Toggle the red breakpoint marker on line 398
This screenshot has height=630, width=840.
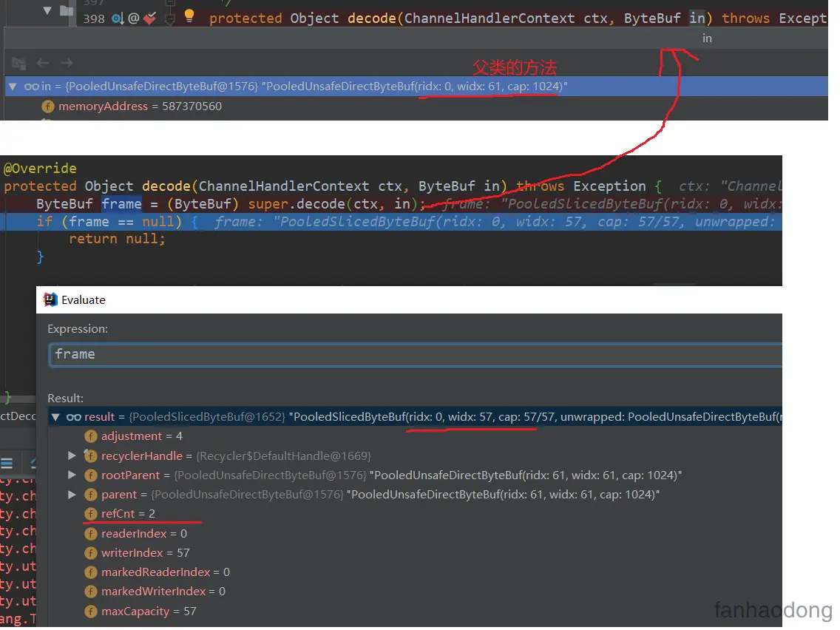150,18
